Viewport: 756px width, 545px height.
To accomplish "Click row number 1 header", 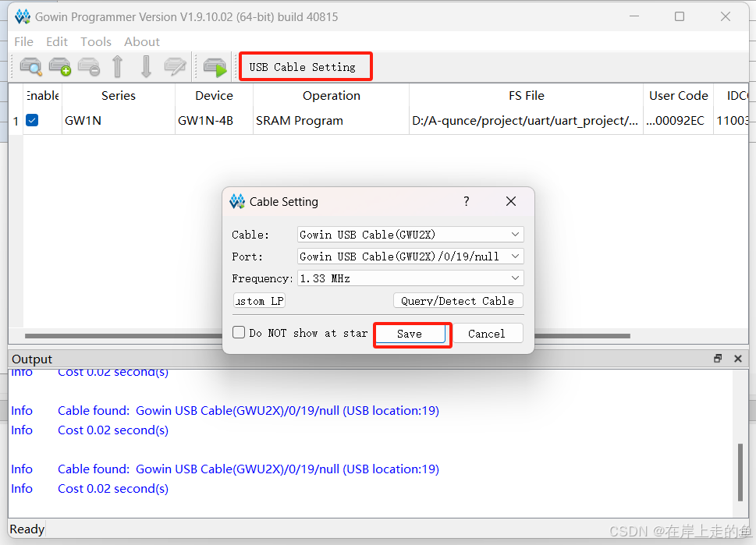I will [16, 121].
